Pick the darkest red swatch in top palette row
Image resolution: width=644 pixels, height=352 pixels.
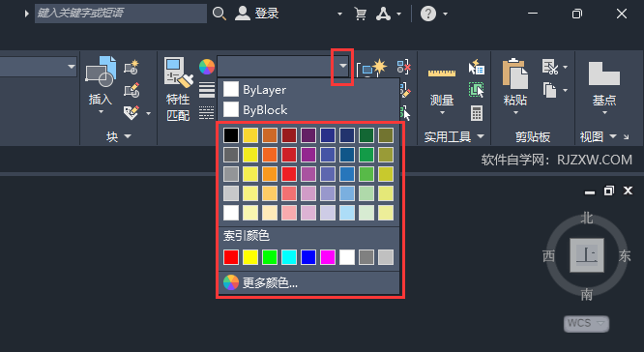tap(289, 135)
